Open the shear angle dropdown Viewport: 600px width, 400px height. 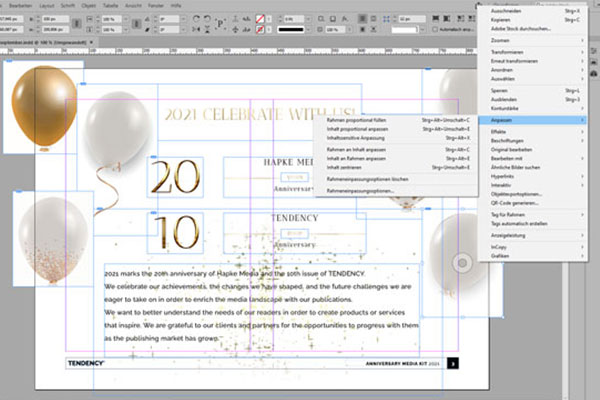183,29
